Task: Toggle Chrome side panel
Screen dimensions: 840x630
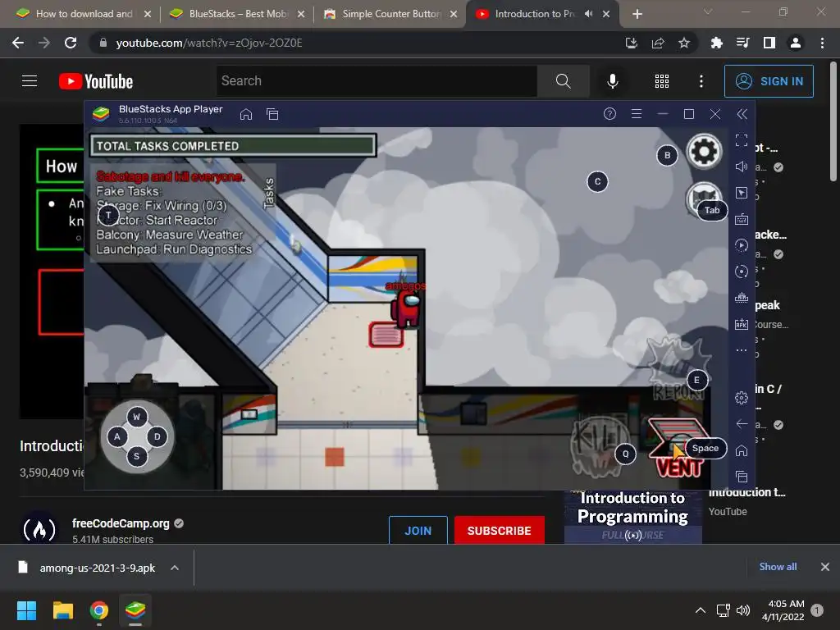Action: (x=769, y=43)
